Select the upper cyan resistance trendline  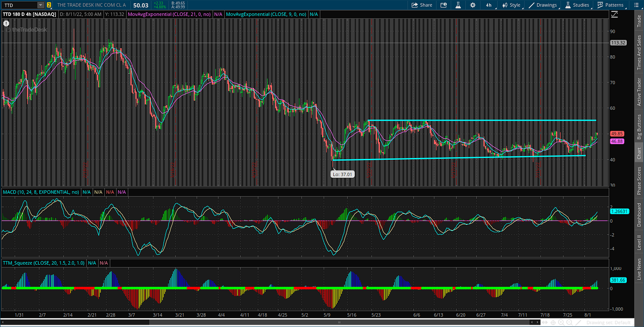coord(482,120)
